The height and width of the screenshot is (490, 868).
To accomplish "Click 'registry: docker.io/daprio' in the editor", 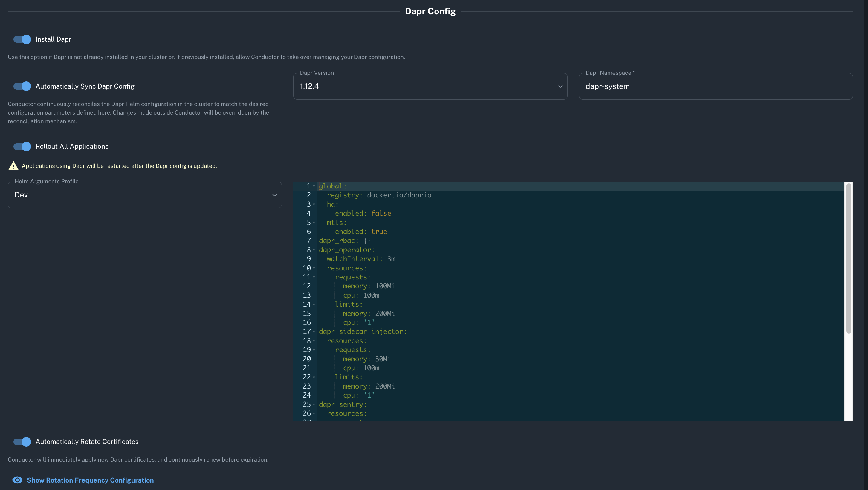I will [x=379, y=195].
